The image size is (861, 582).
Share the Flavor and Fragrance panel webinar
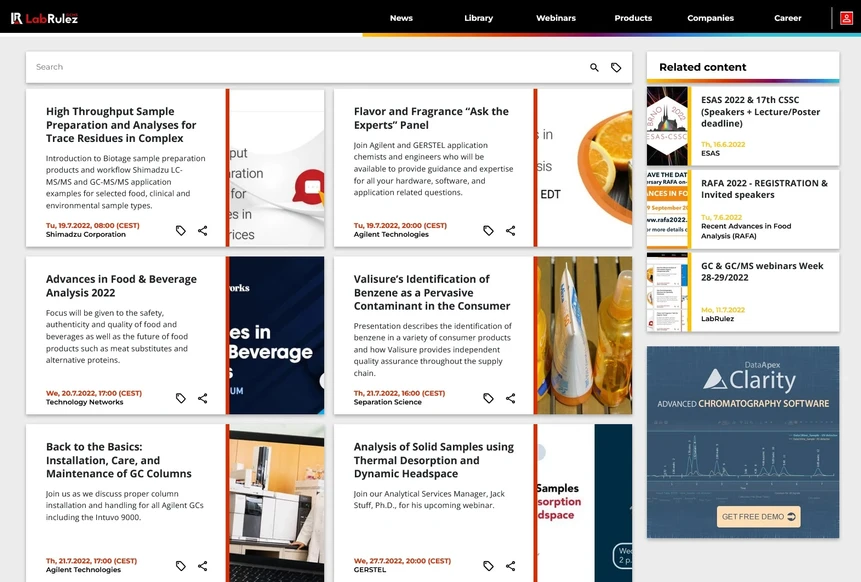pyautogui.click(x=511, y=231)
